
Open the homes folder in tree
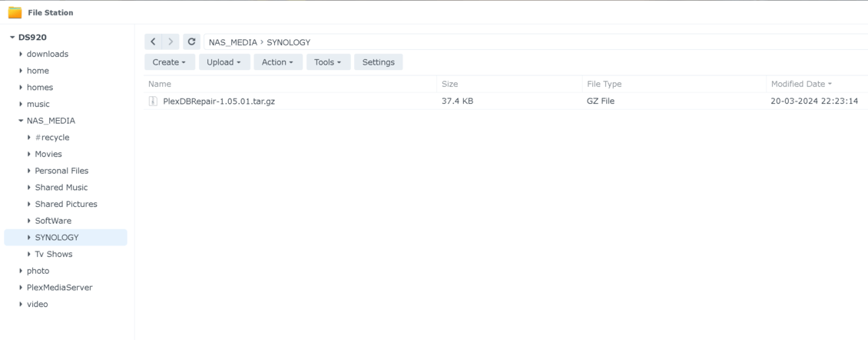point(40,87)
